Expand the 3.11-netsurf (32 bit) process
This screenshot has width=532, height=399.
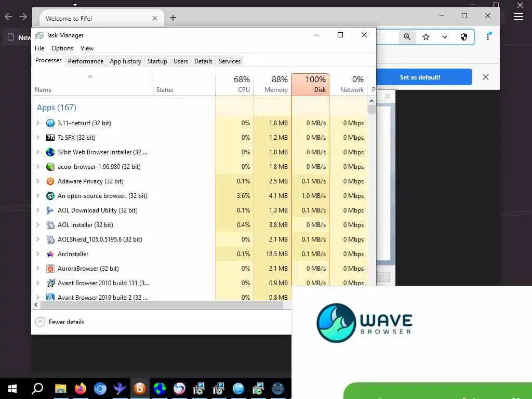click(38, 123)
